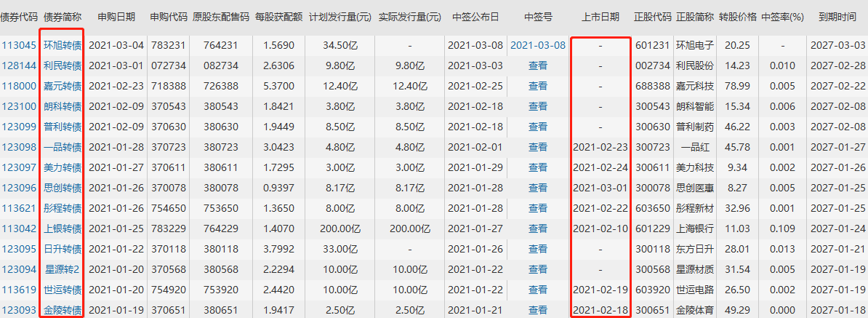Click 查看 in the 美力转债 row
This screenshot has height=318, width=868.
coord(538,167)
